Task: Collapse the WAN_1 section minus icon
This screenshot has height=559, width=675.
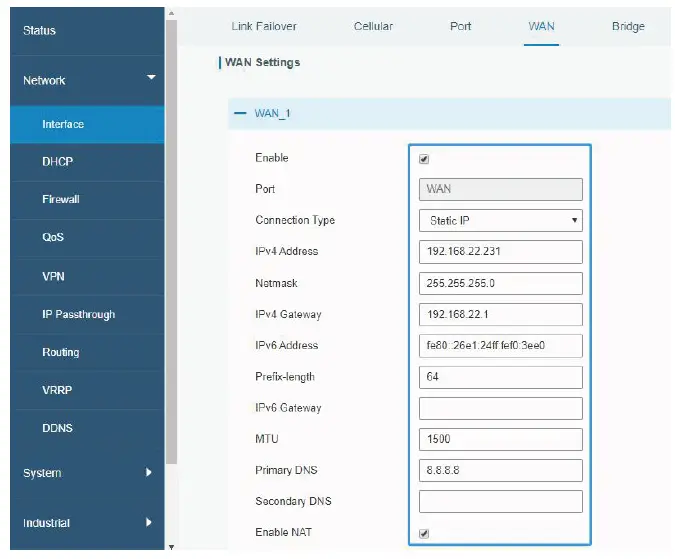Action: point(240,114)
